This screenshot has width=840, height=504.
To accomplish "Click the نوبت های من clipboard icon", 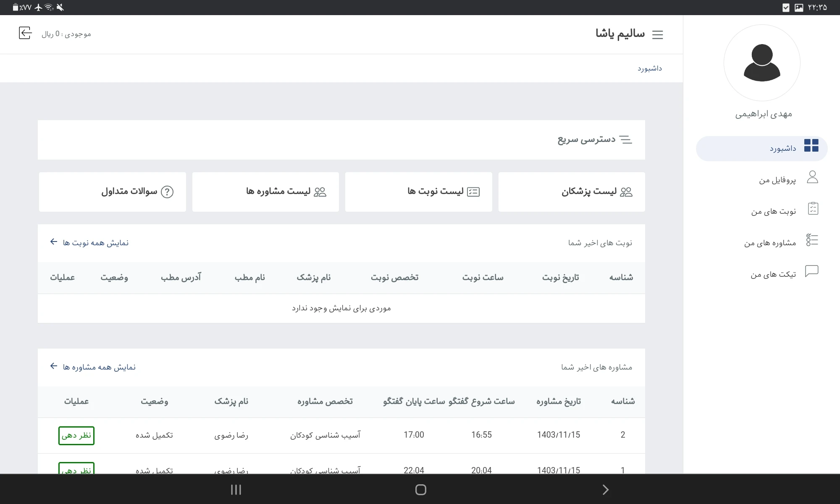I will pos(813,209).
